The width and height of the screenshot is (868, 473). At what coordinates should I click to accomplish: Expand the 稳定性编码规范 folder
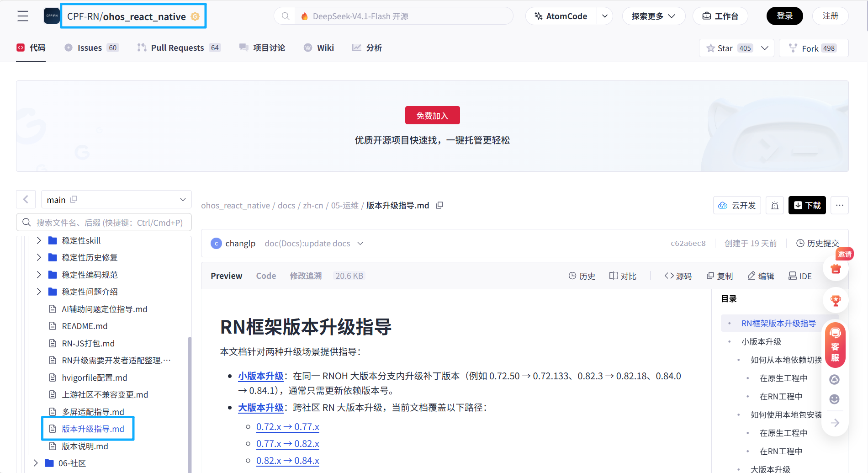tap(39, 275)
